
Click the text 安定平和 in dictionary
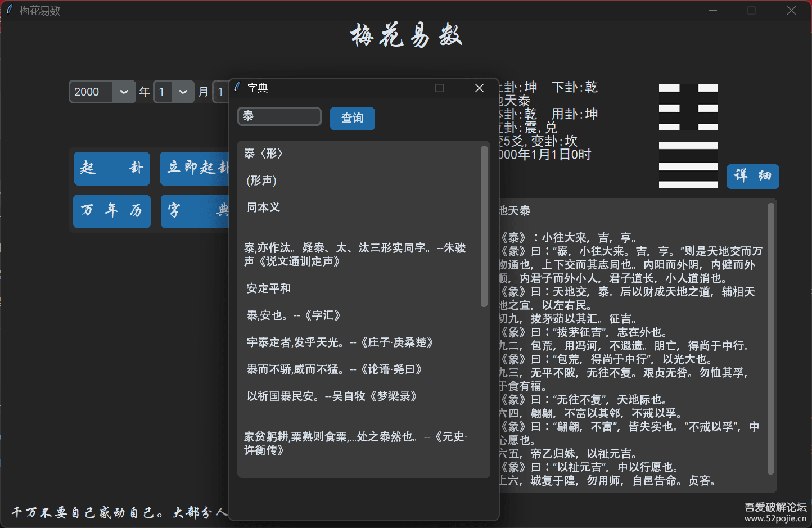coord(269,288)
